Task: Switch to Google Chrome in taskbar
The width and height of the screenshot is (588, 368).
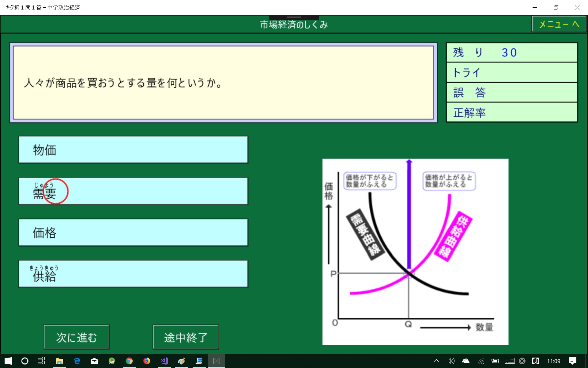Action: click(x=129, y=361)
